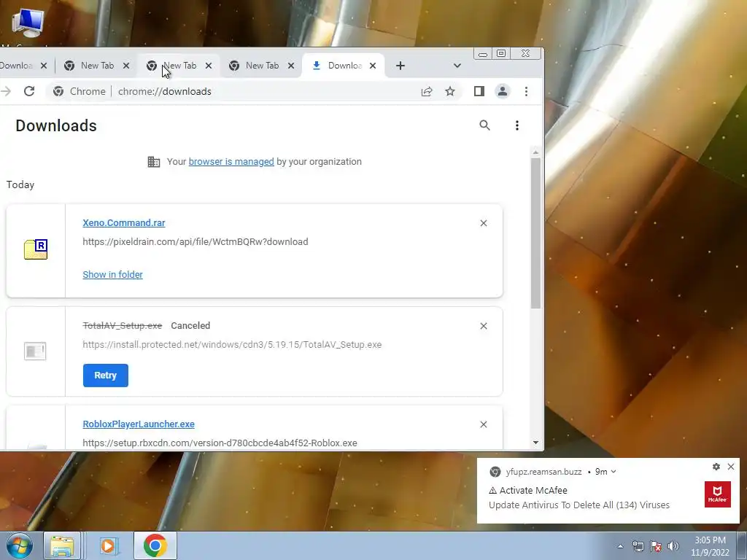This screenshot has width=747, height=560.
Task: Switch to the New Tab left of the cursor's tab
Action: [x=97, y=66]
